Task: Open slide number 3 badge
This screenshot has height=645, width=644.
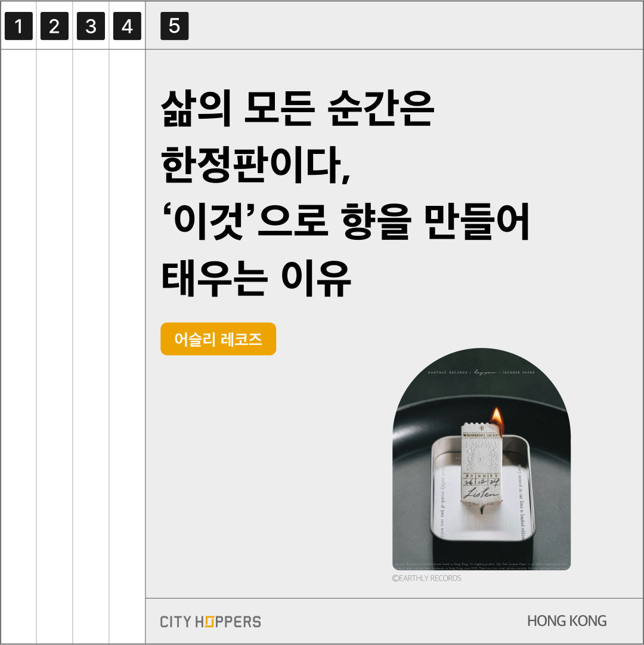Action: pos(91,26)
